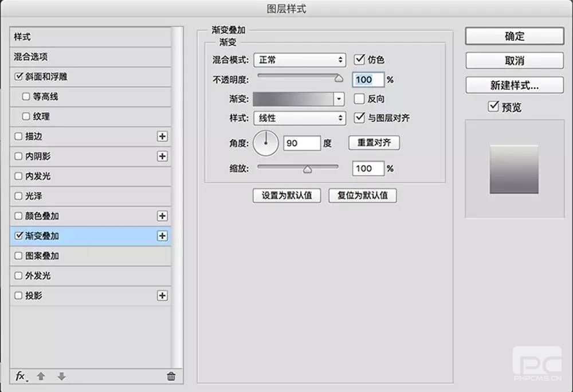Click the 角度 angle input field
The height and width of the screenshot is (392, 573).
(301, 143)
